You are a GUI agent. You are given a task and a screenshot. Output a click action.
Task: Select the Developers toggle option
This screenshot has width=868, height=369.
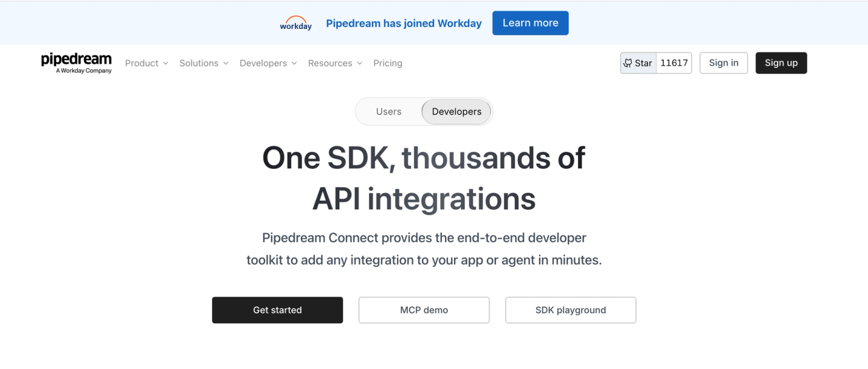point(456,112)
